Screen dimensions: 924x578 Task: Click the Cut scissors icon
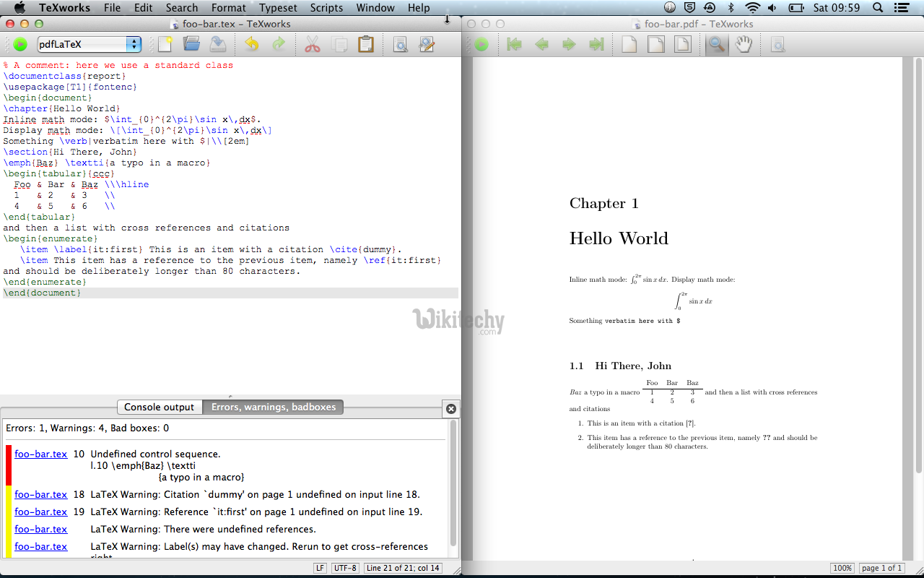click(x=312, y=45)
